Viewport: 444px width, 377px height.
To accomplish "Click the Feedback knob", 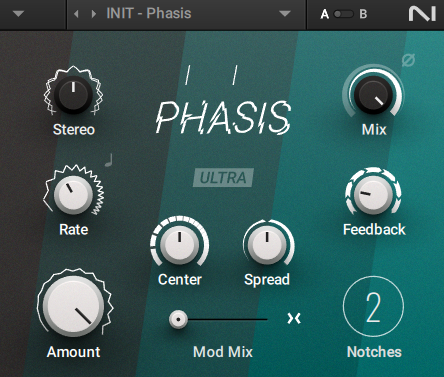I will [373, 195].
